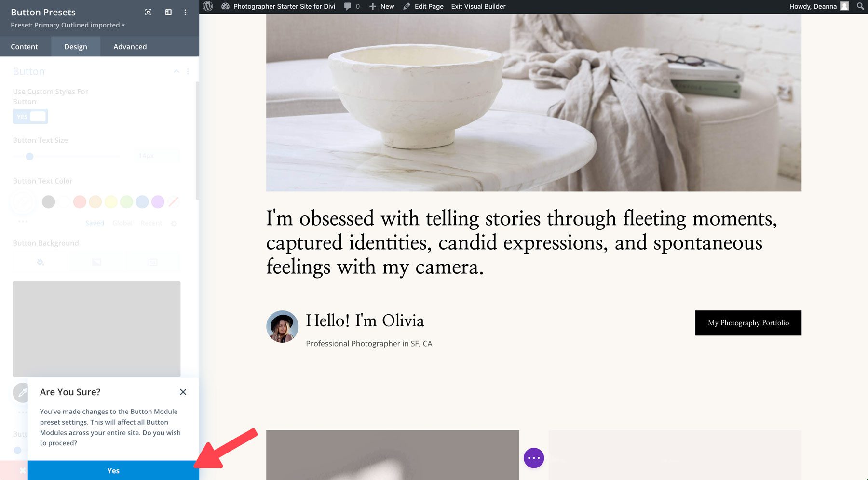868x480 pixels.
Task: Select the purple color swatch for button text
Action: pos(158,202)
